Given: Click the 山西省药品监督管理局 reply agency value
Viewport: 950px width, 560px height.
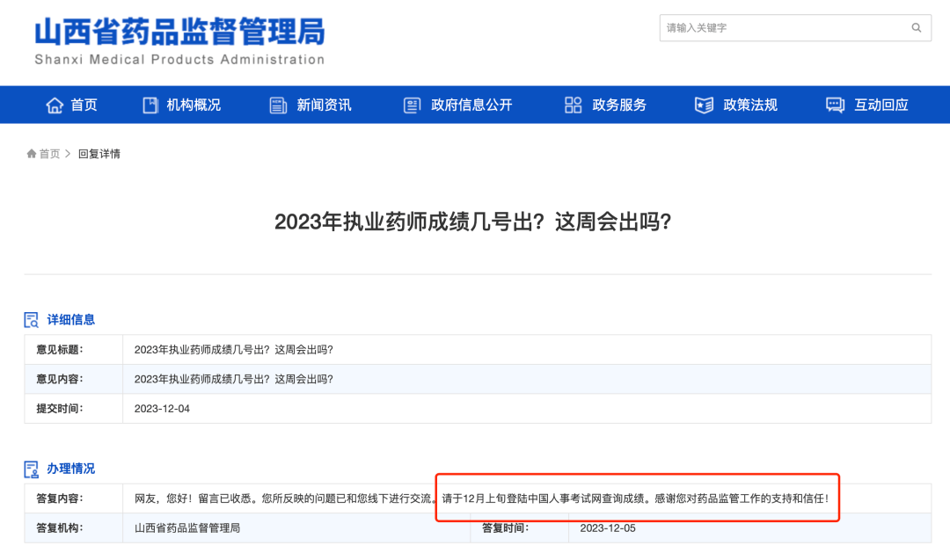Looking at the screenshot, I should point(187,528).
